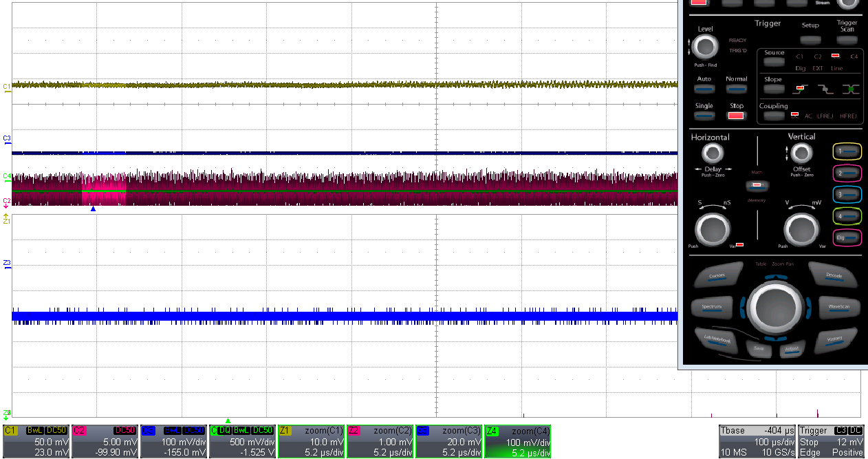Click the Vertical Offset knob
This screenshot has height=459, width=868.
coord(801,153)
